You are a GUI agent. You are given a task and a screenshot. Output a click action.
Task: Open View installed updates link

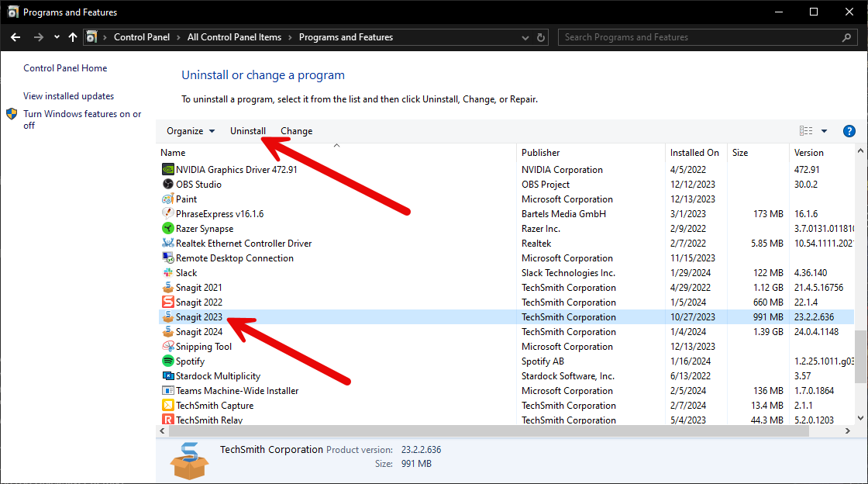pyautogui.click(x=68, y=96)
